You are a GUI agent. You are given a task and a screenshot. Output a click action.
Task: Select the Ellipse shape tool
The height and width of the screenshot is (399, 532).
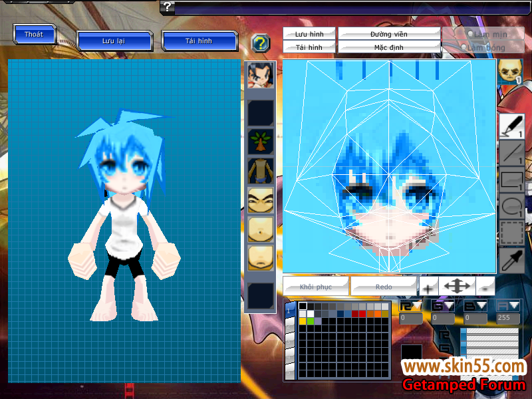[511, 206]
